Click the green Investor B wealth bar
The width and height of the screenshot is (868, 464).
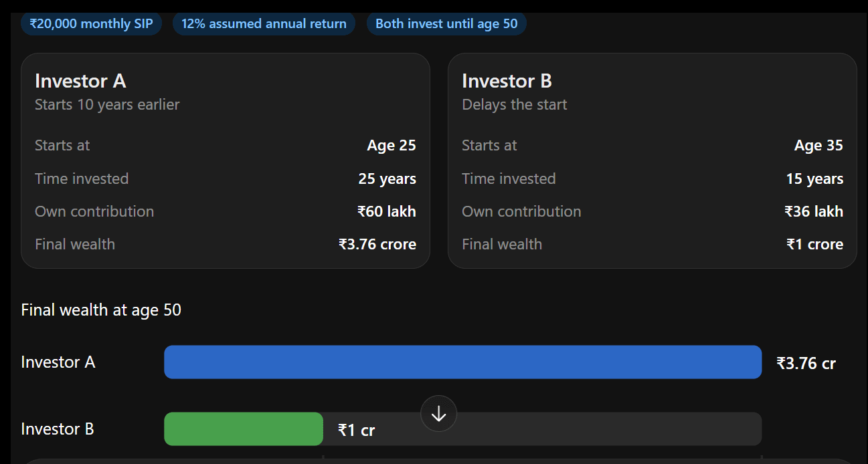244,429
